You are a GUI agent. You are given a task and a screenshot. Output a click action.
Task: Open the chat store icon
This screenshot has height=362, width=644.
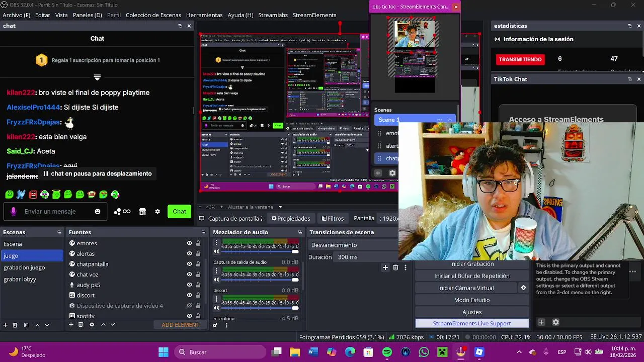coord(142,212)
